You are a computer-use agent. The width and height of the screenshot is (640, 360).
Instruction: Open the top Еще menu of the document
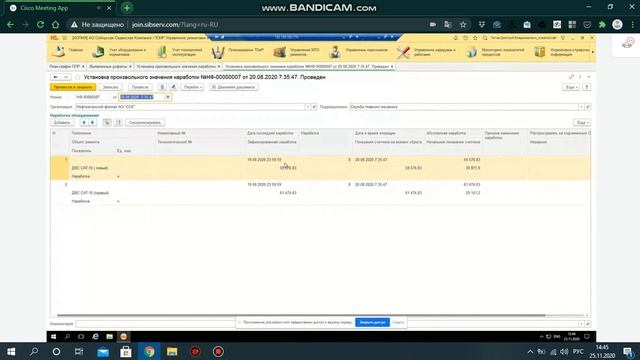click(x=571, y=87)
